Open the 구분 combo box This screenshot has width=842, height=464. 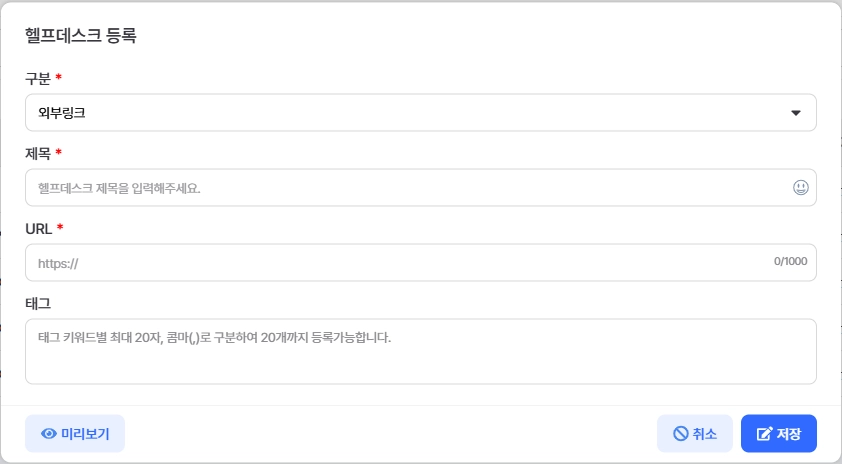click(420, 113)
